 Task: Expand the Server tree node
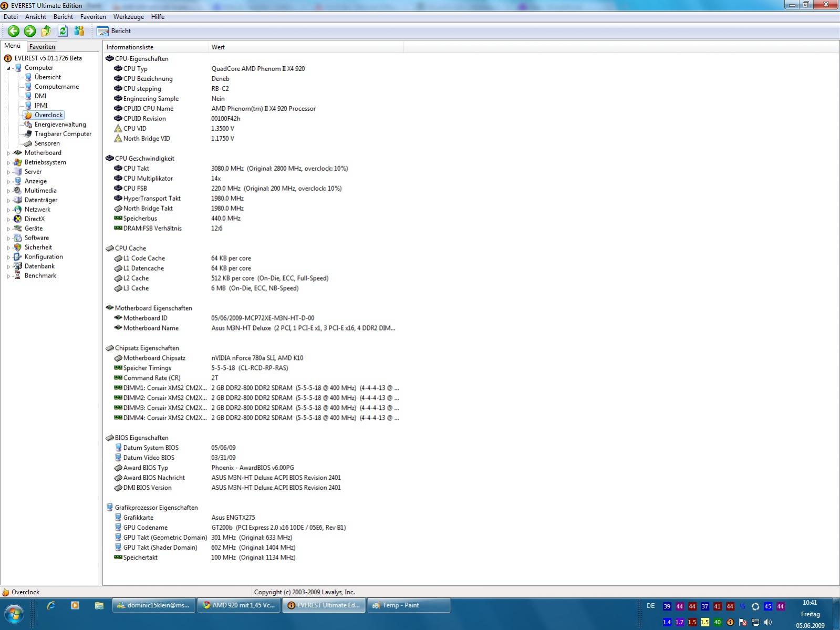8,172
